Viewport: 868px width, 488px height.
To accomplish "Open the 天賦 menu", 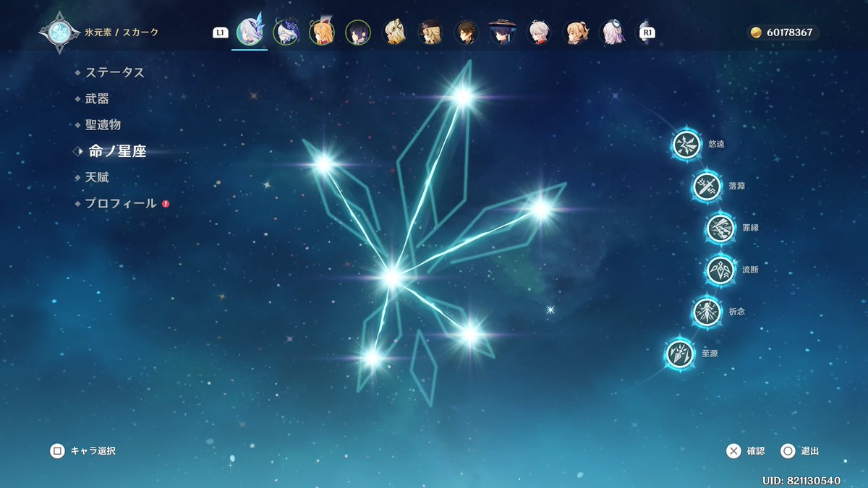I will [97, 177].
